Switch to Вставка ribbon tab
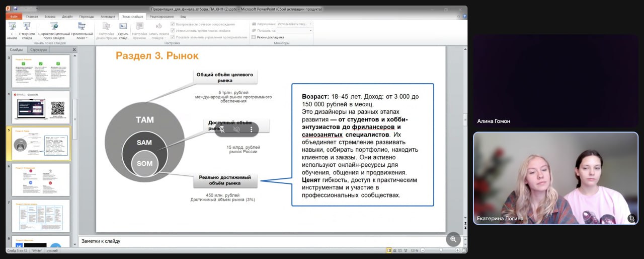The height and width of the screenshot is (259, 644). pos(50,17)
